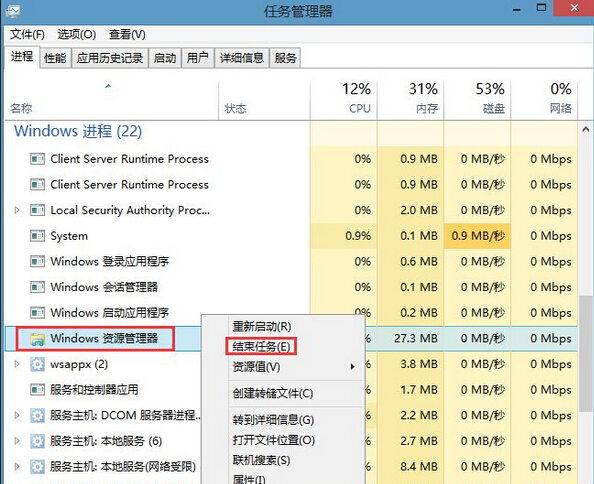594x484 pixels.
Task: Sort by the 31% 内存 column
Action: [410, 100]
